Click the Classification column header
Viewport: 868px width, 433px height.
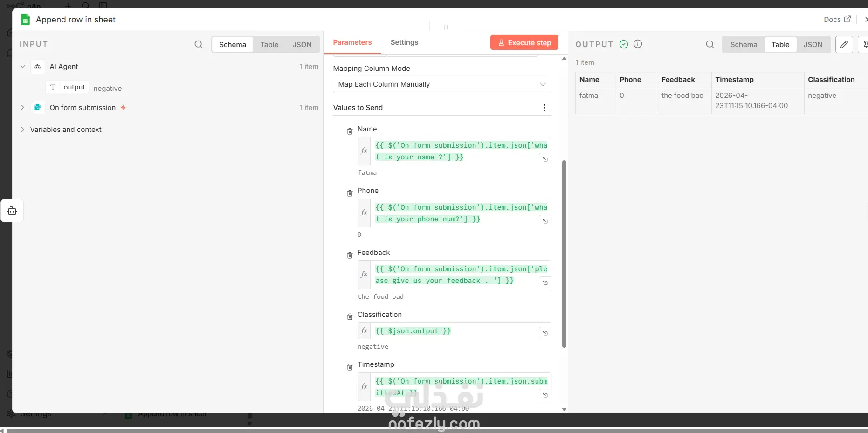(836, 80)
